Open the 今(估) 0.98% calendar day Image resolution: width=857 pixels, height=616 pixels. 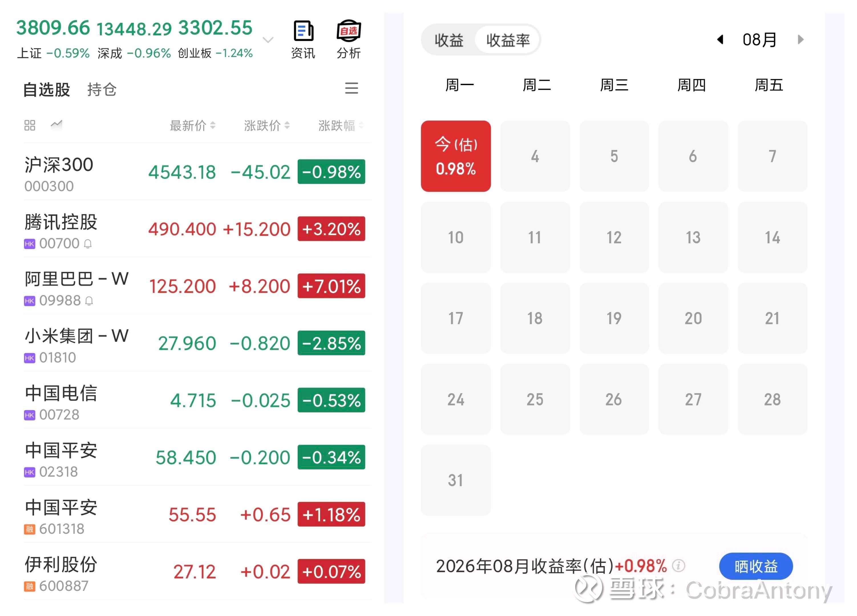456,156
